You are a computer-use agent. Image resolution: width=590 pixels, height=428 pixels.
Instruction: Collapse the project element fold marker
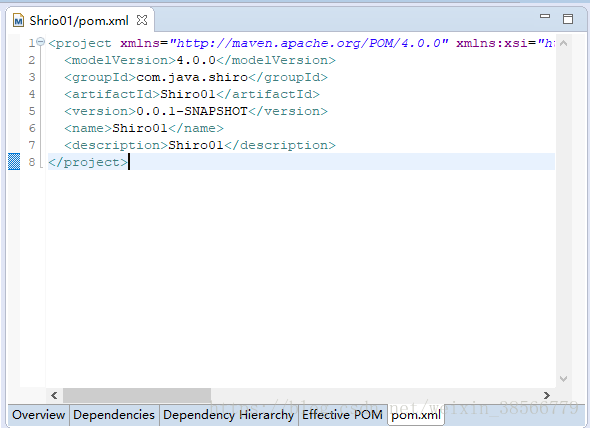tap(41, 41)
